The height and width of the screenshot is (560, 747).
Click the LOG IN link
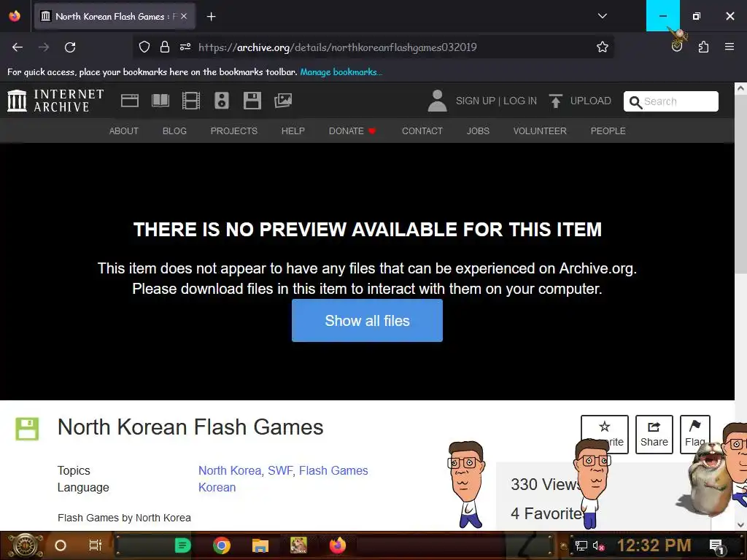pyautogui.click(x=519, y=101)
